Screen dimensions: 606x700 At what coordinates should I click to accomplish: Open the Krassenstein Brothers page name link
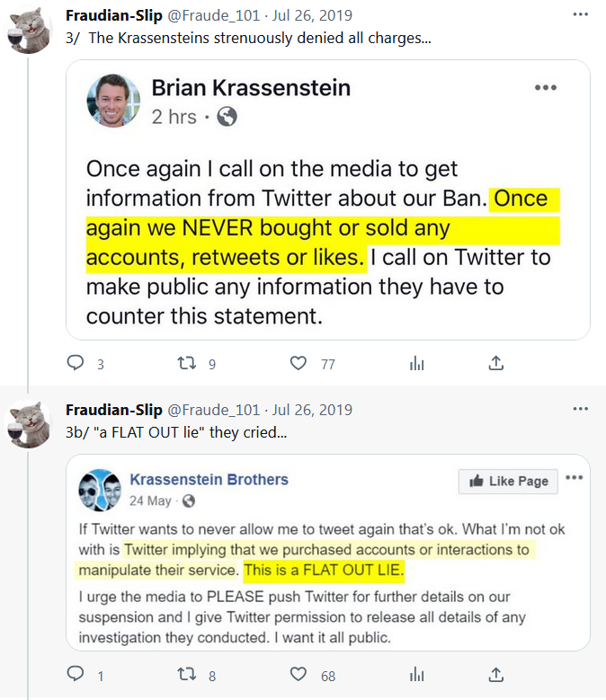click(x=209, y=479)
